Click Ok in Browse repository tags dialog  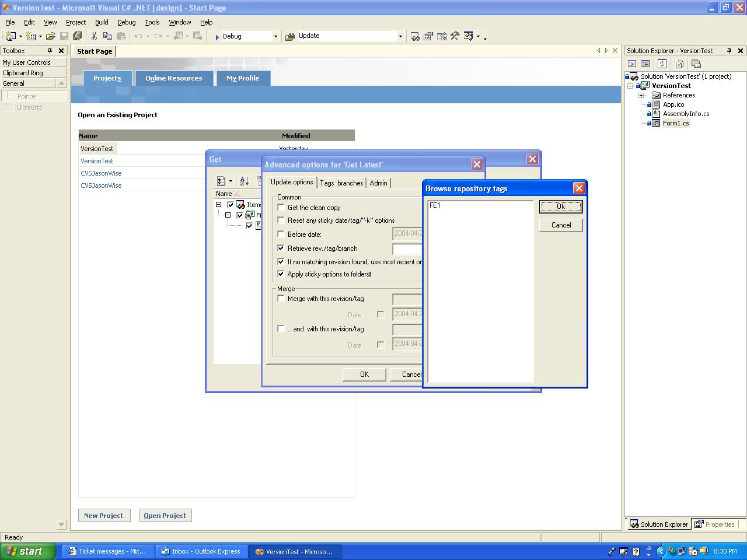[x=560, y=206]
